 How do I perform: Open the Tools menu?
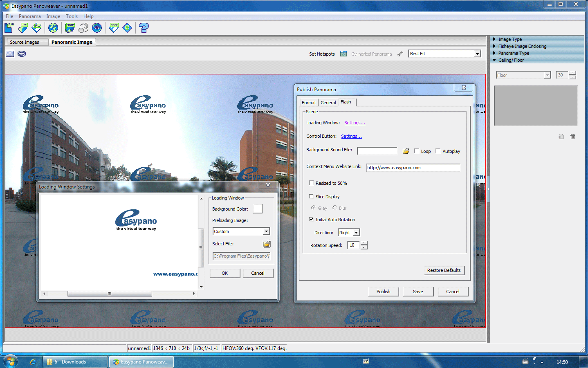coord(72,16)
